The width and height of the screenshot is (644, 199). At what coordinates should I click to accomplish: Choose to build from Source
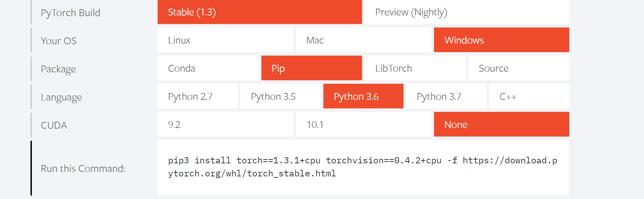point(519,68)
